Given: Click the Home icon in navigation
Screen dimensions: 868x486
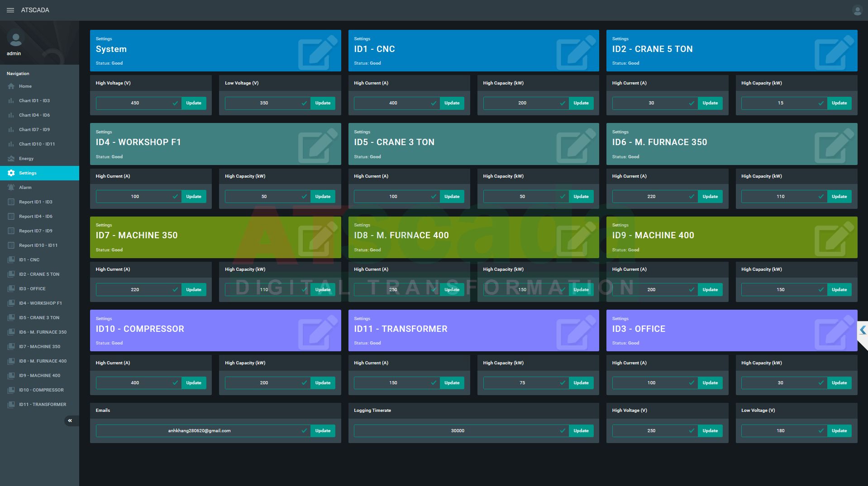Looking at the screenshot, I should coord(11,86).
